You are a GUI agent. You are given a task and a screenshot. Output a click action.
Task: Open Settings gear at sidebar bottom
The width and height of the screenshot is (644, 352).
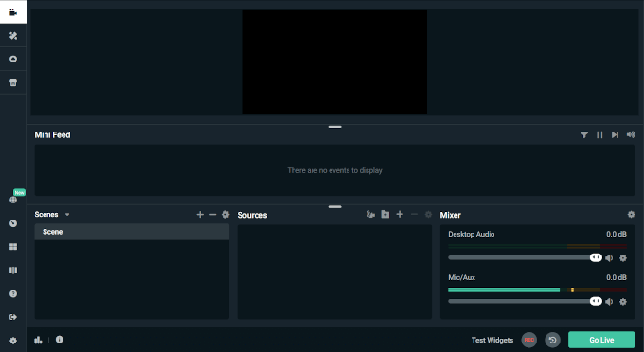coord(13,341)
